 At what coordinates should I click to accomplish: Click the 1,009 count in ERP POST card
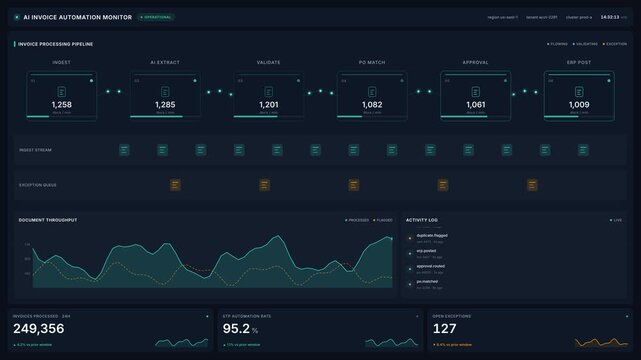pos(579,105)
